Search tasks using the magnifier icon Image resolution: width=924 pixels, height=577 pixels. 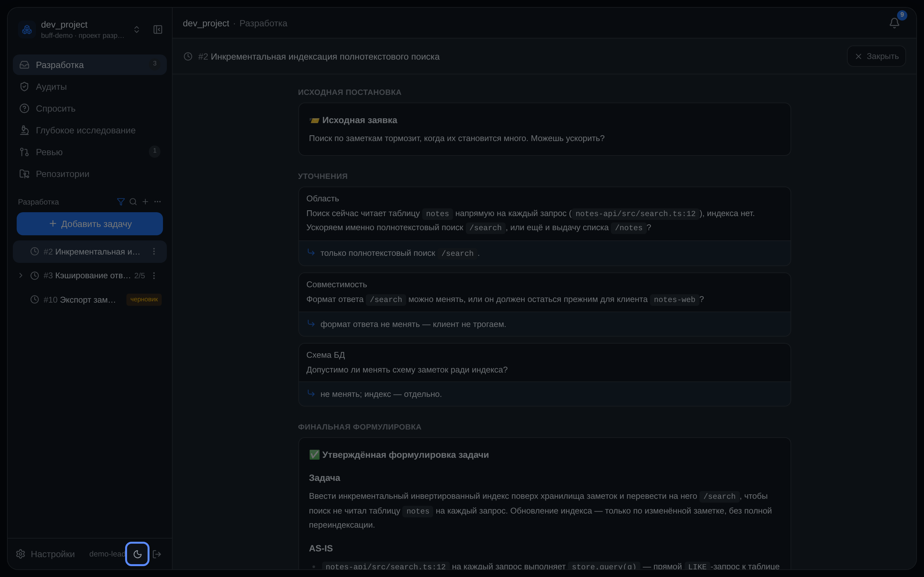[x=133, y=202]
